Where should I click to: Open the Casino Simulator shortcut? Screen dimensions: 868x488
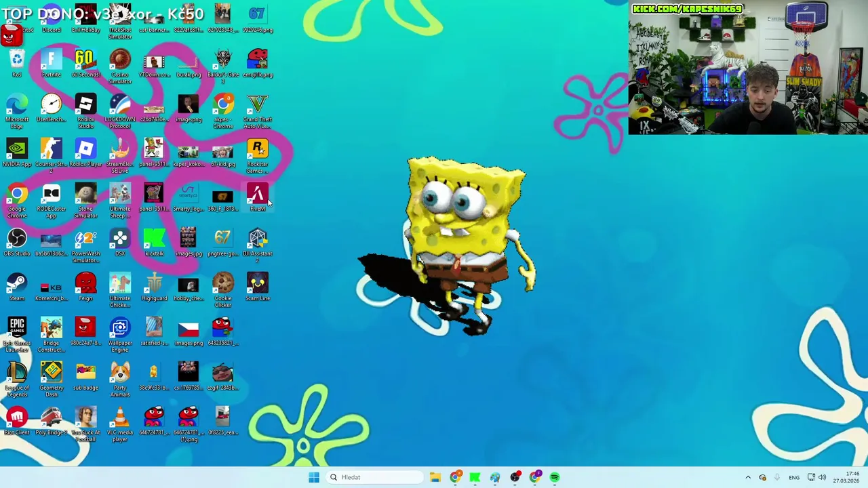point(120,66)
